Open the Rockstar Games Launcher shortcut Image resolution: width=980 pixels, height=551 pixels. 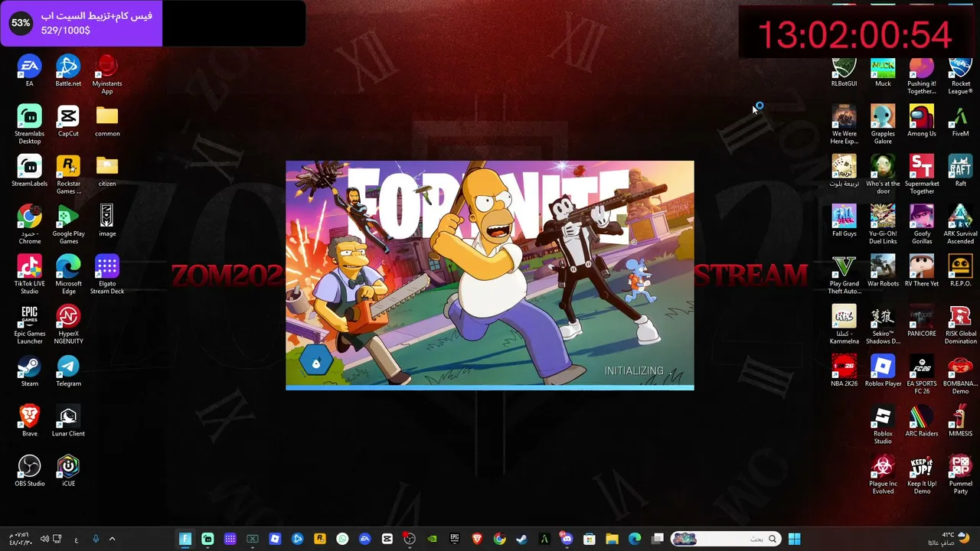pyautogui.click(x=68, y=174)
